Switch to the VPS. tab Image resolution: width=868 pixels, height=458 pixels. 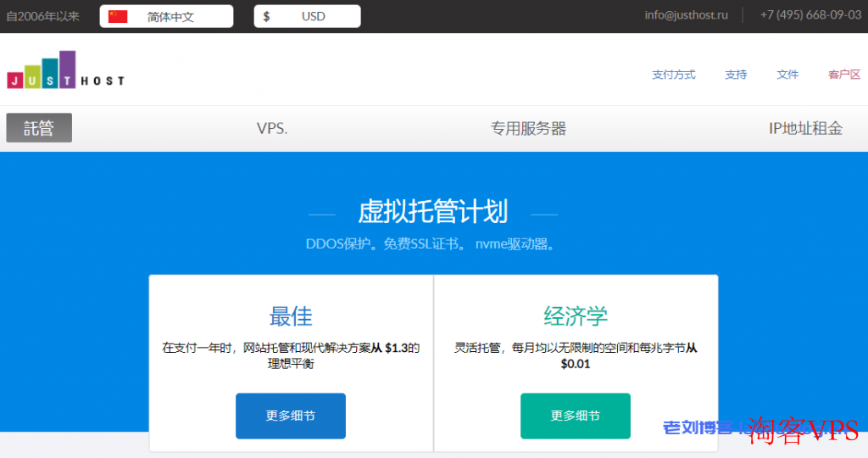[x=272, y=129]
